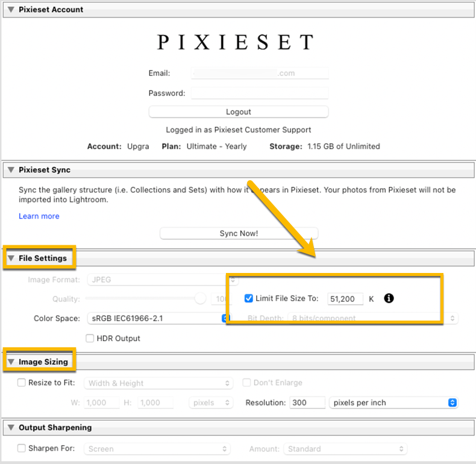Screen dimensions: 476x464
Task: Click 'Logged in as Pixieset Customer Support' text
Action: 239,130
